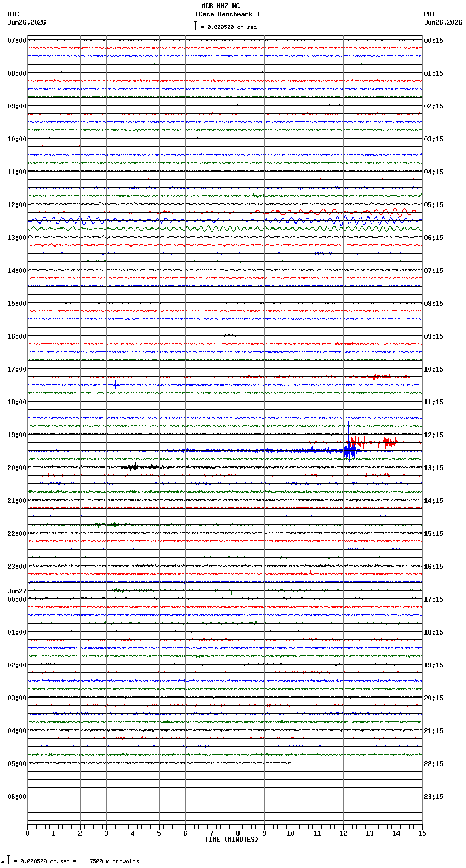466x868 pixels.
Task: Click the 19:00 UTC row label
Action: (17, 435)
